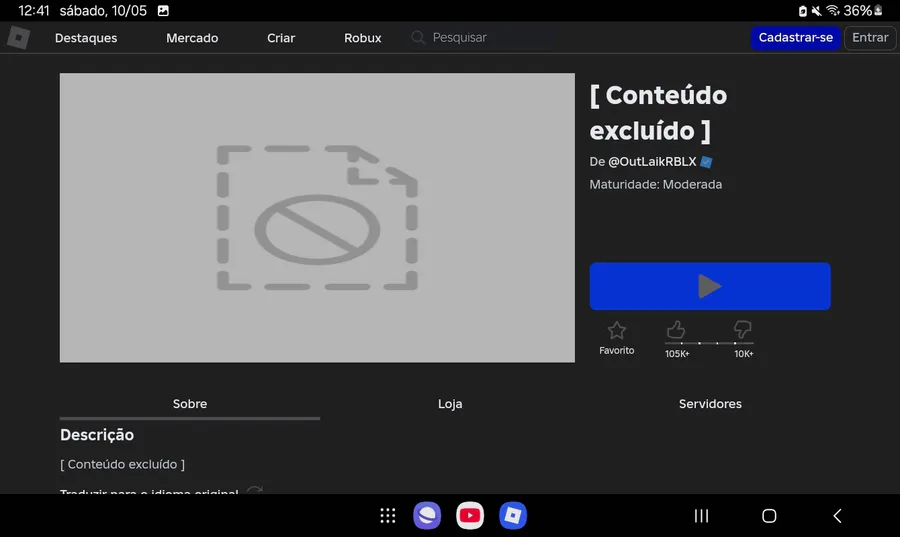Click the 10K+ dislikes count
The height and width of the screenshot is (537, 900).
click(743, 354)
